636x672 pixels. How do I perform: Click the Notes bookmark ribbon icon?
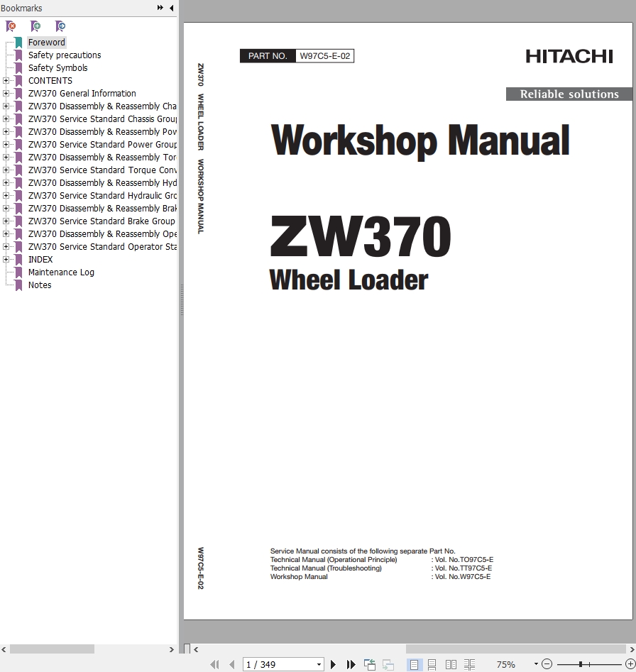[18, 285]
